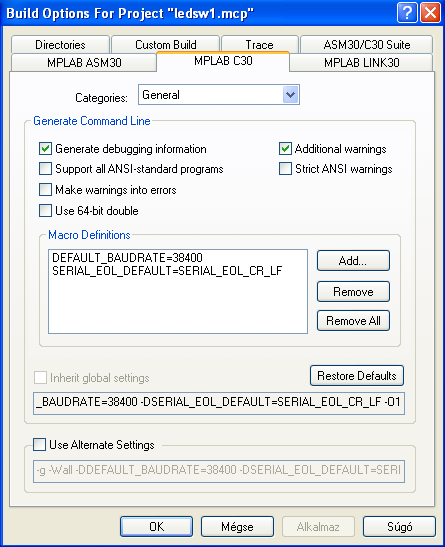Enable Make warnings into errors
The height and width of the screenshot is (547, 445).
point(45,190)
